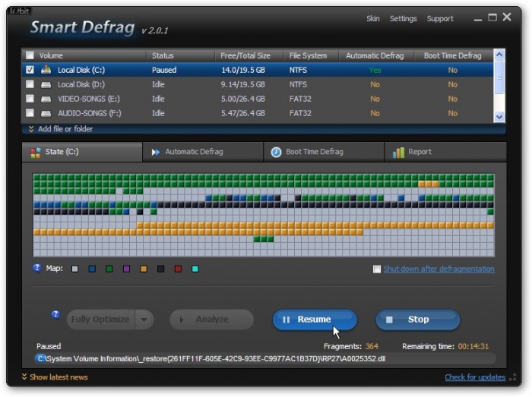Click the orange map legend swatch
532x397 pixels.
tap(144, 269)
